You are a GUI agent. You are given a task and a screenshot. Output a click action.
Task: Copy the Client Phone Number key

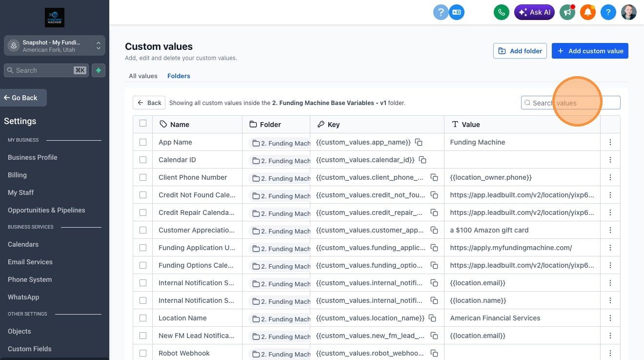434,177
